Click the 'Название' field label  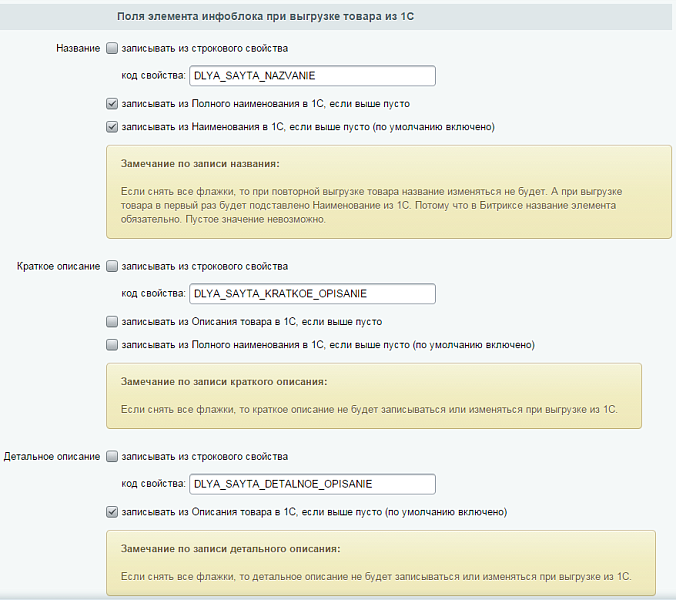click(x=79, y=48)
